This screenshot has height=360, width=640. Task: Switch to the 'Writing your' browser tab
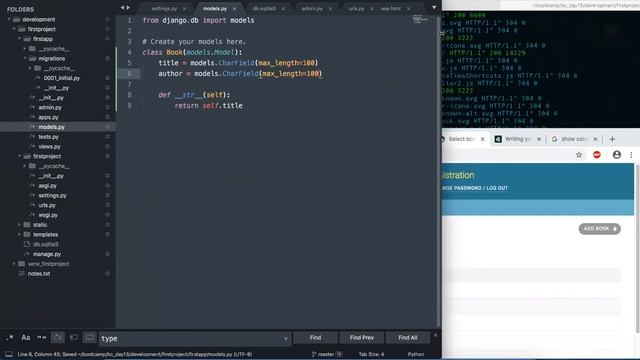[x=518, y=139]
